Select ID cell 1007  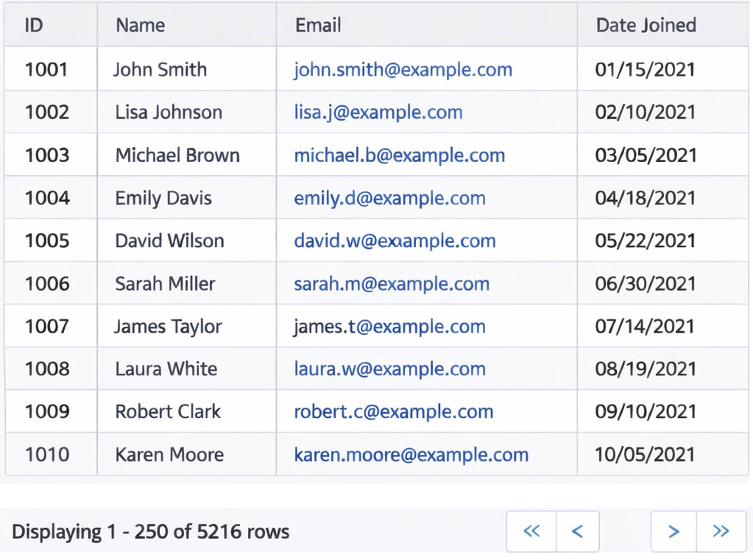(46, 327)
